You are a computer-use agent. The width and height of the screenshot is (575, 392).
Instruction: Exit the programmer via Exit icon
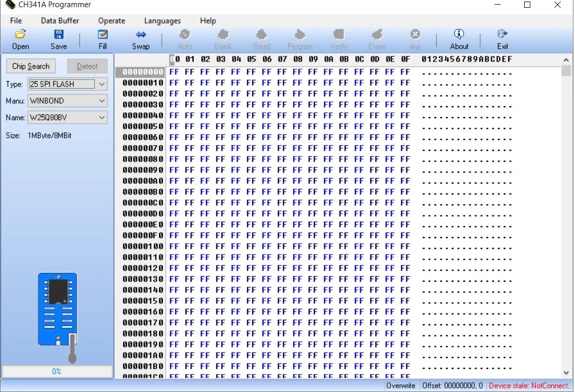tap(503, 40)
